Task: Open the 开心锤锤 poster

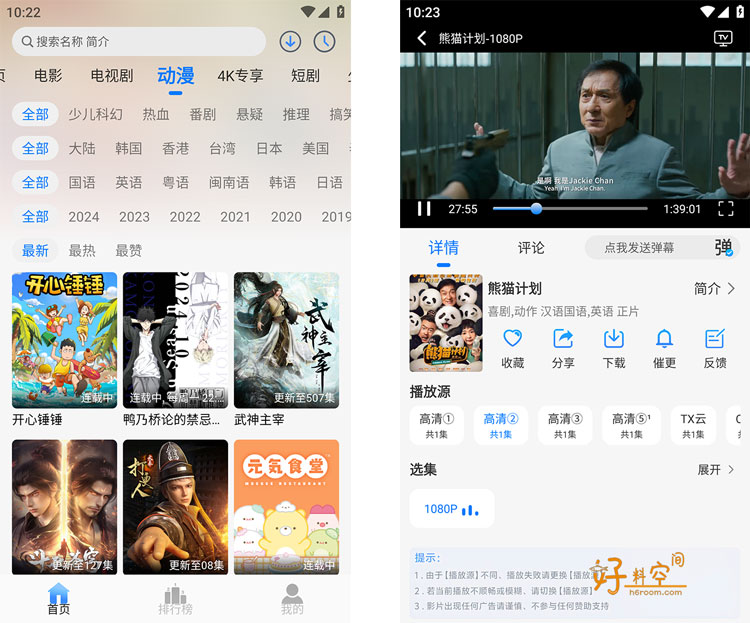Action: pos(64,340)
